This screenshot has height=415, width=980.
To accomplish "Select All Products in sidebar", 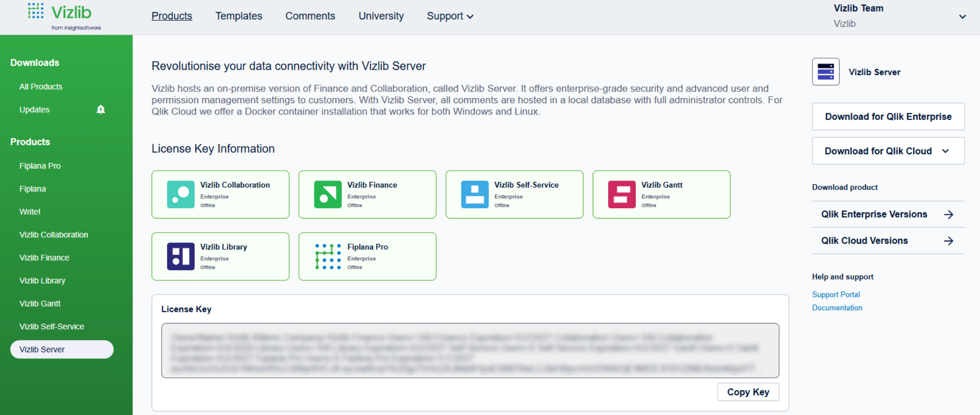I will tap(41, 87).
